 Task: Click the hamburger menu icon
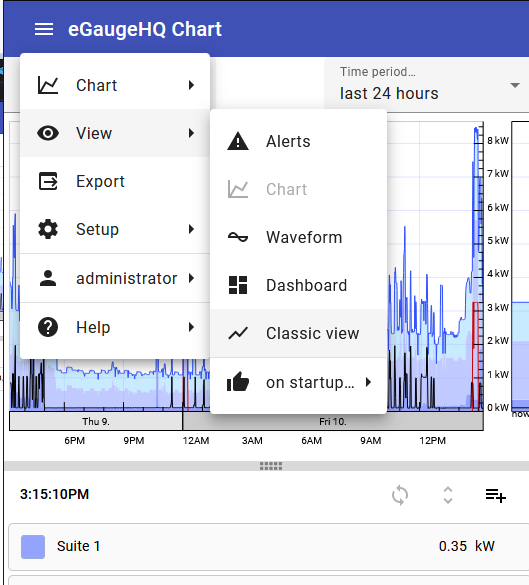(44, 29)
